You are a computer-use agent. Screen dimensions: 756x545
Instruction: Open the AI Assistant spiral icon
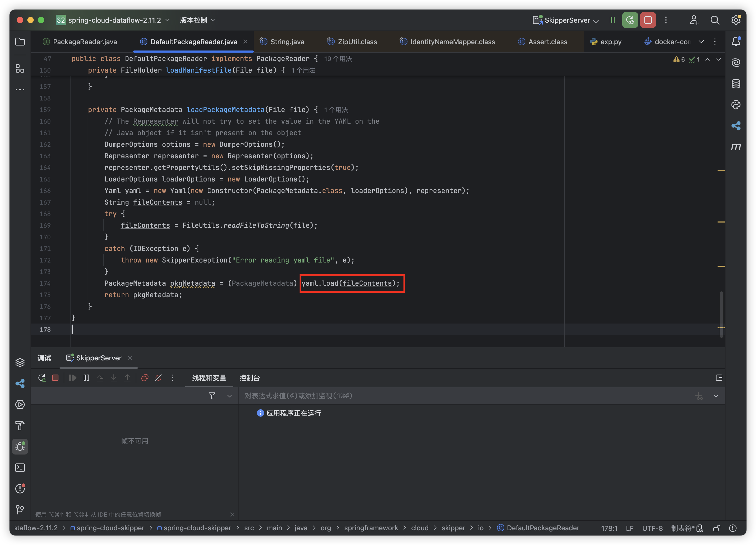pyautogui.click(x=736, y=62)
